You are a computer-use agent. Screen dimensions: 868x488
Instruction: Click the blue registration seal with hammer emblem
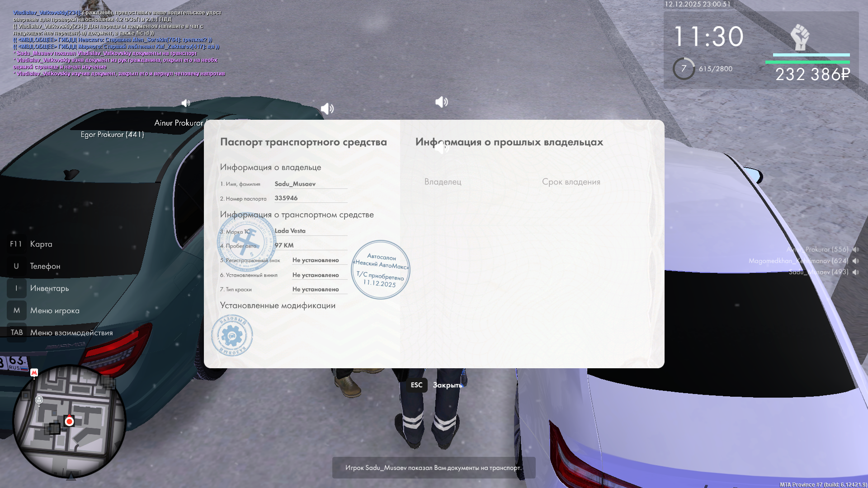[x=246, y=242]
